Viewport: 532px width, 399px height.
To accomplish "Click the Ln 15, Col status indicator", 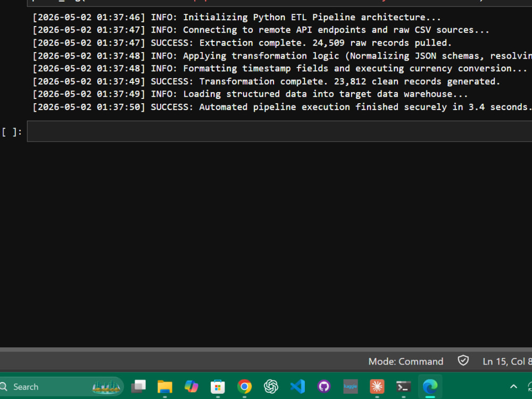I will pyautogui.click(x=507, y=361).
